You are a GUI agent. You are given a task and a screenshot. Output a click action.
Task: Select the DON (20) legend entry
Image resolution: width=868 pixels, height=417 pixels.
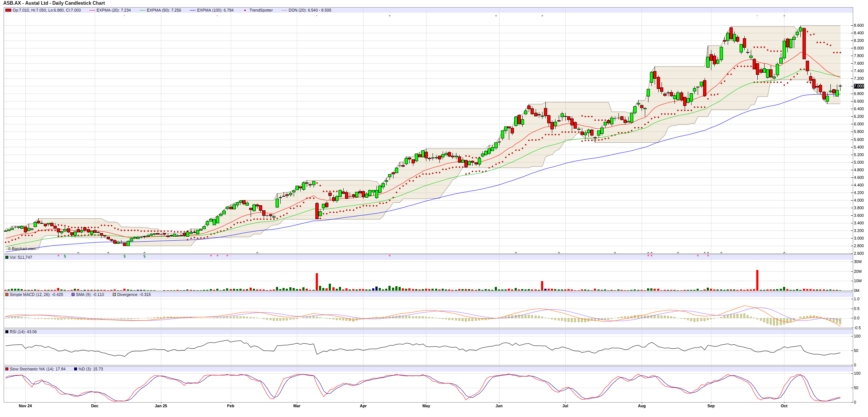tap(310, 10)
